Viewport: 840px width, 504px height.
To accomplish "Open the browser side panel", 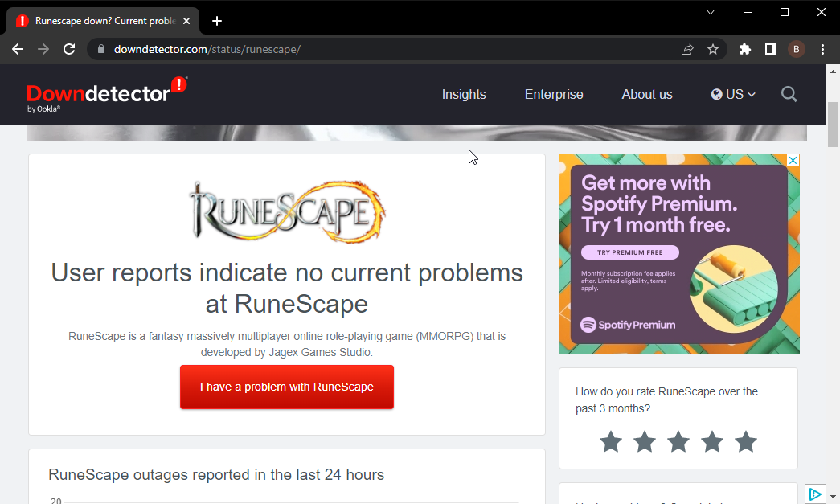I will pyautogui.click(x=770, y=49).
